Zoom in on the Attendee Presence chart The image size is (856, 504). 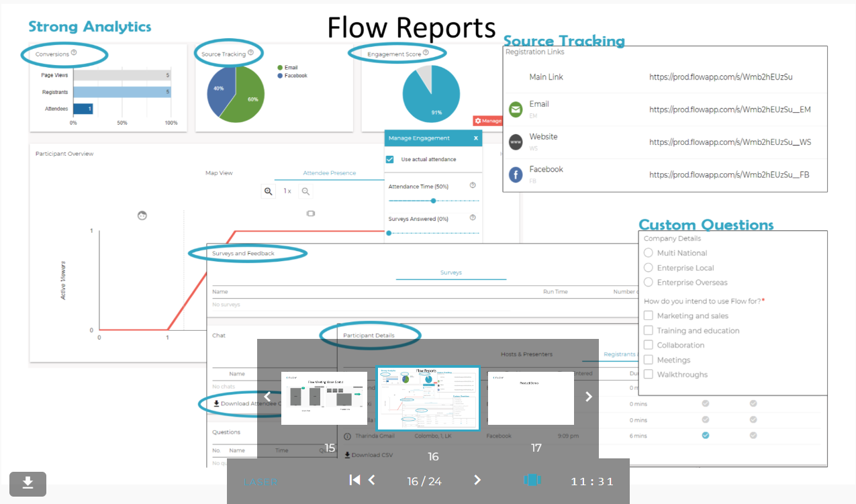[269, 191]
